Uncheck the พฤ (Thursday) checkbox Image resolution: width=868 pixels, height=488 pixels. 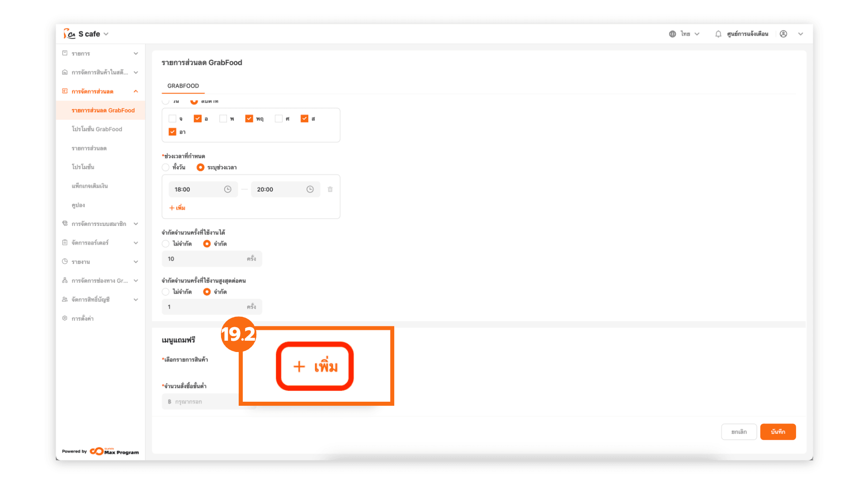pos(249,118)
